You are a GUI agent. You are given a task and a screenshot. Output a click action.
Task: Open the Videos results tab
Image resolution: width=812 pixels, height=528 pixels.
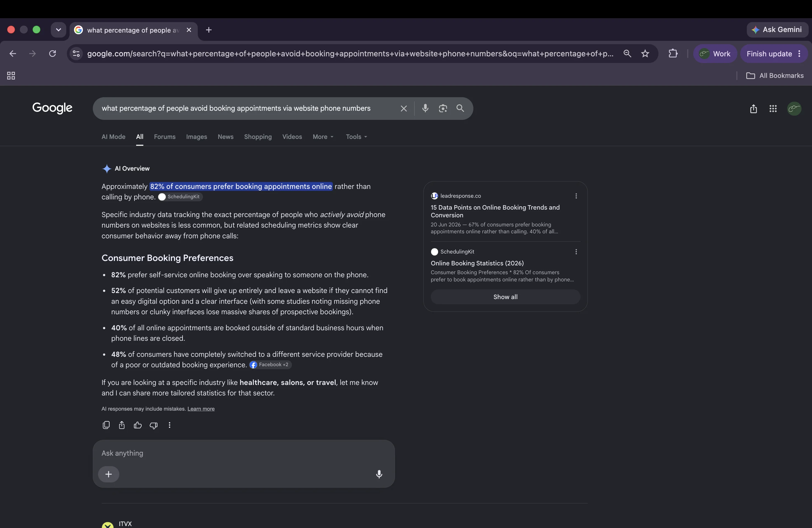coord(292,137)
